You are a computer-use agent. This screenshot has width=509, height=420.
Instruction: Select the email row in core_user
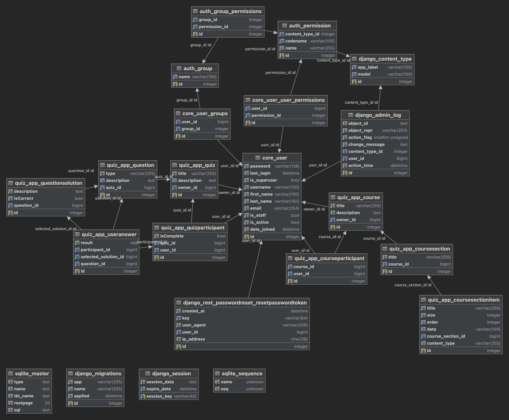tap(255, 208)
